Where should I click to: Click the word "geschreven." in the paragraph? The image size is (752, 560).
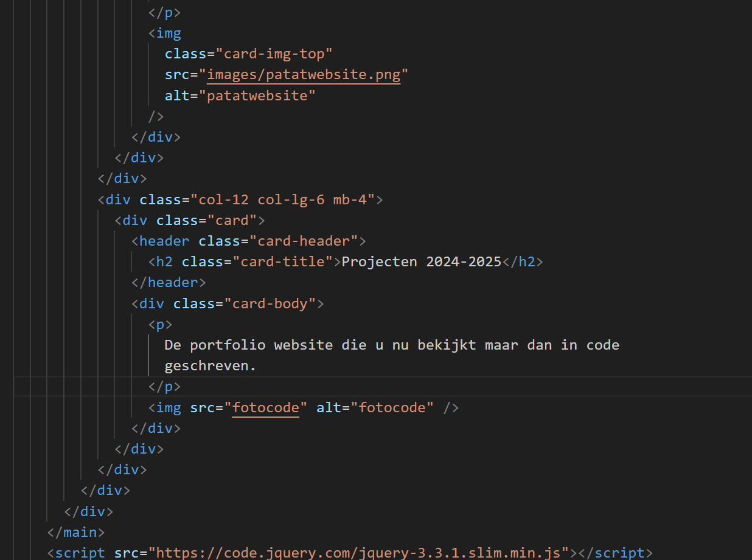[211, 366]
